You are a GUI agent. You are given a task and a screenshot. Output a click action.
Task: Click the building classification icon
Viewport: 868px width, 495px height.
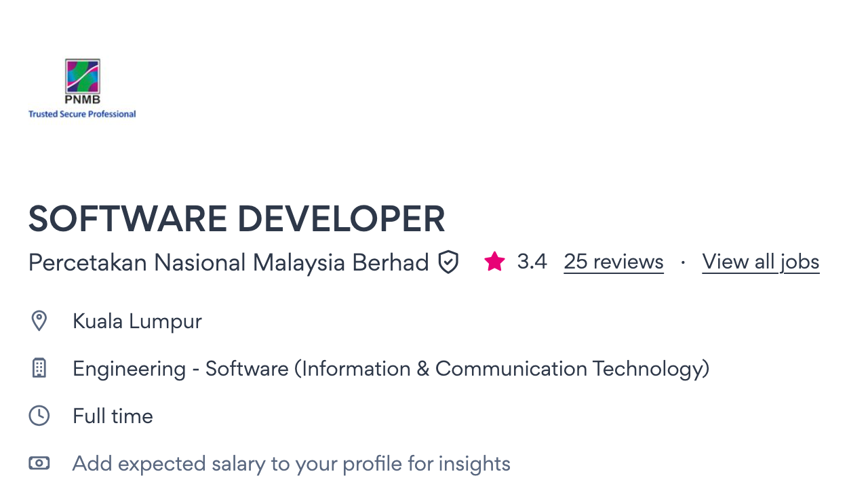[39, 368]
